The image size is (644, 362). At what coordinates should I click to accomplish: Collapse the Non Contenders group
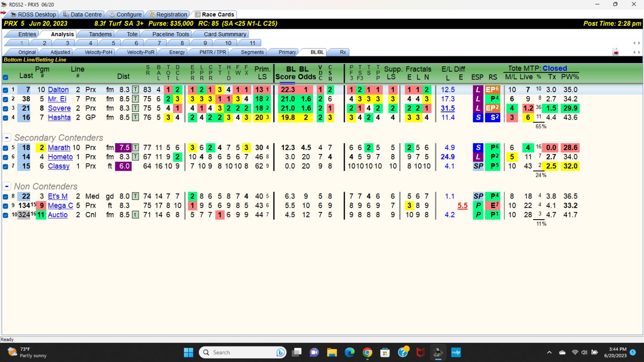[7, 187]
